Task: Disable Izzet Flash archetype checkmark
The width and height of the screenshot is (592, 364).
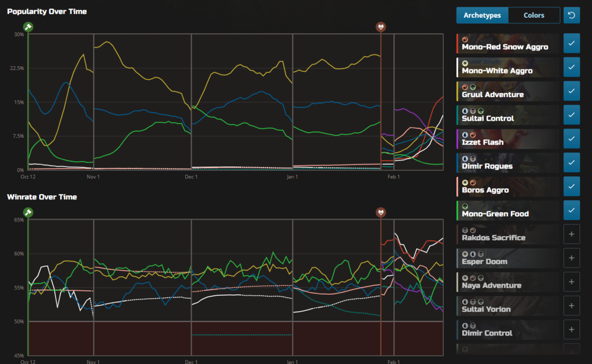Action: (571, 139)
